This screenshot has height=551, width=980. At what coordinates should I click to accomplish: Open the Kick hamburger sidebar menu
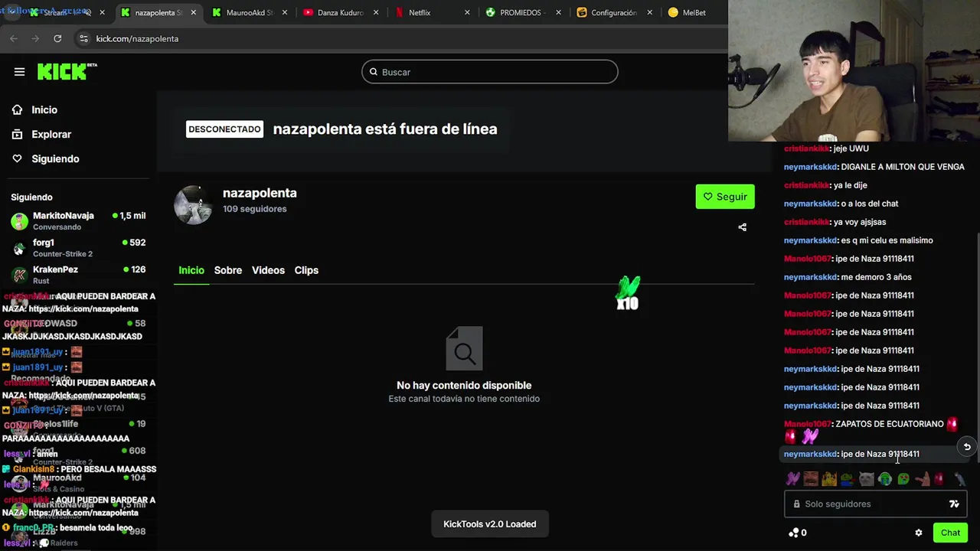point(19,72)
